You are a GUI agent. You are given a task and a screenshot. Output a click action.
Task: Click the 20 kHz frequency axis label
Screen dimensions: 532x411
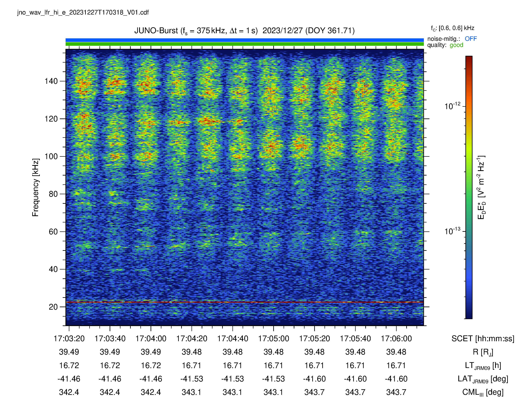tap(53, 307)
